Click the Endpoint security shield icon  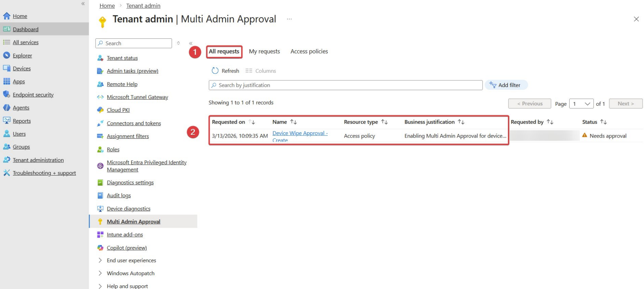pos(7,94)
